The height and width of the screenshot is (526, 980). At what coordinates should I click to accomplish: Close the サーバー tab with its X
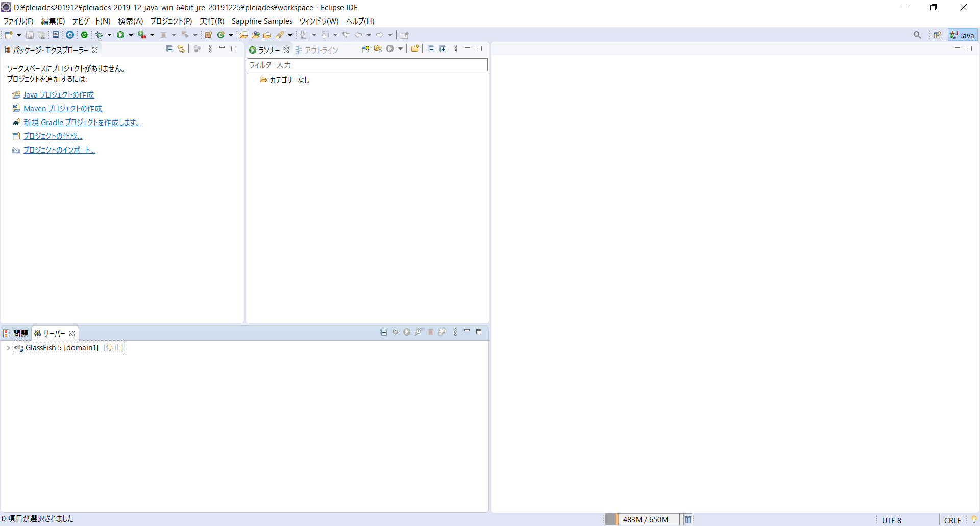pos(72,333)
